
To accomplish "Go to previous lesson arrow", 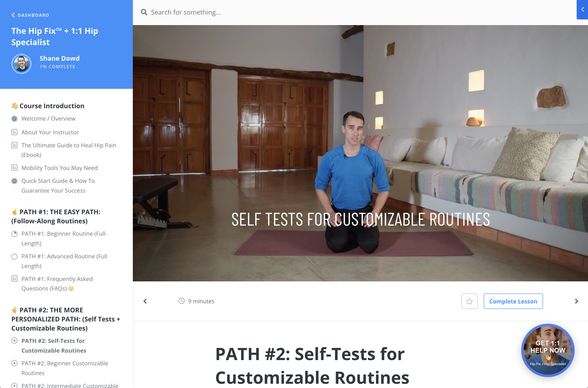I will coord(145,301).
